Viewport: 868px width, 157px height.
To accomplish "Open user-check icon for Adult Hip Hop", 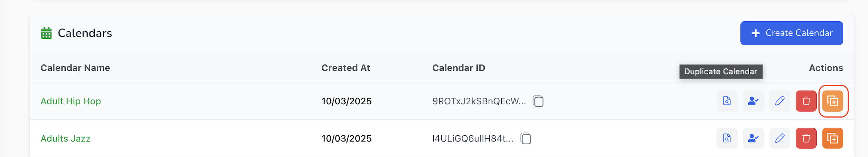I will (x=753, y=101).
